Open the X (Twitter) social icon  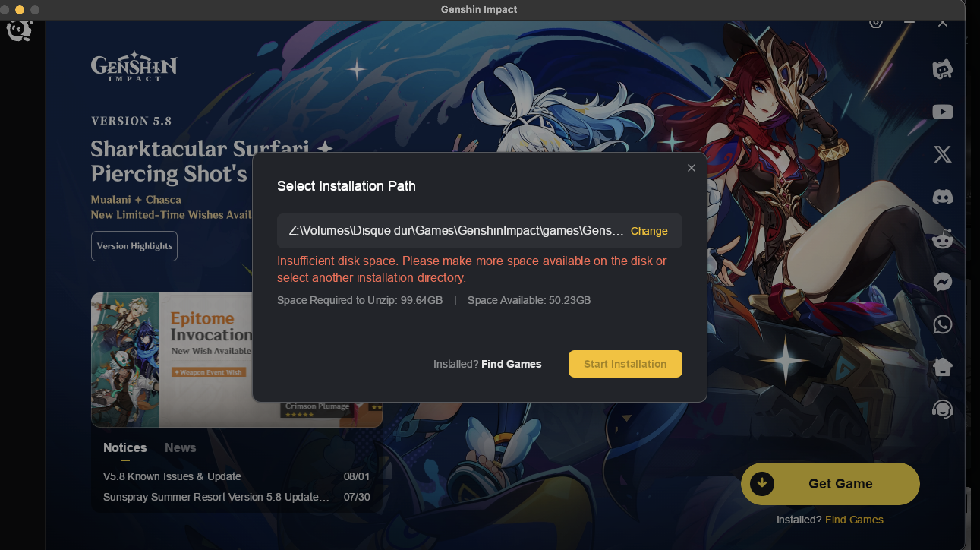click(x=942, y=154)
